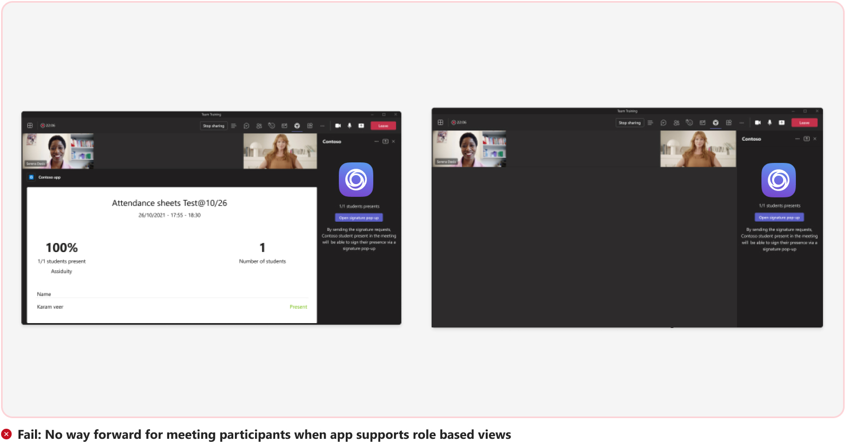Image resolution: width=868 pixels, height=442 pixels.
Task: Click the large Contoso logo in left panel
Action: (356, 180)
